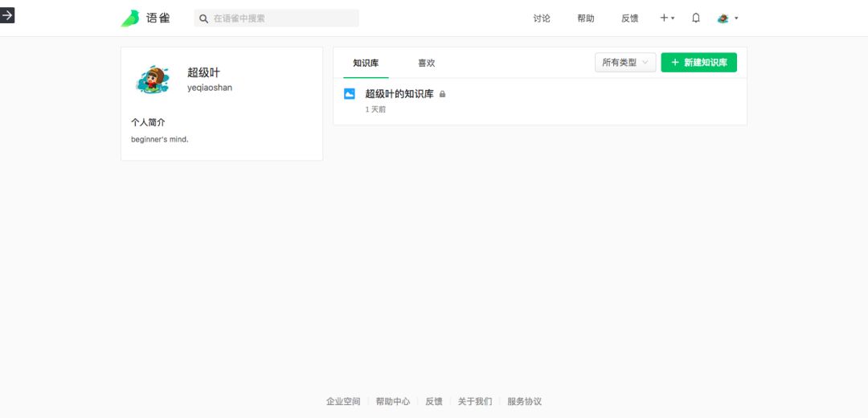Click the blue knowledge base icon
This screenshot has width=868, height=418.
point(350,94)
